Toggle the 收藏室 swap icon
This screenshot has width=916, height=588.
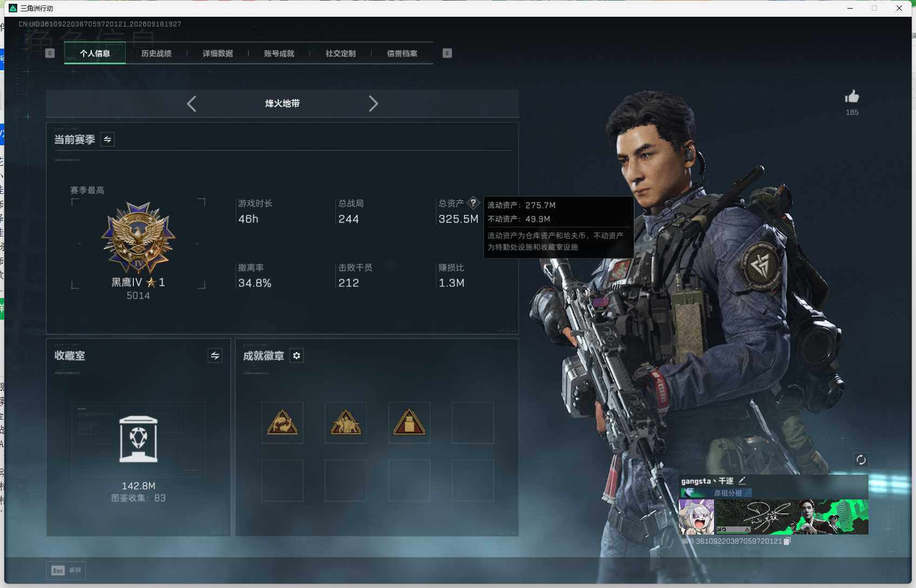[x=215, y=355]
